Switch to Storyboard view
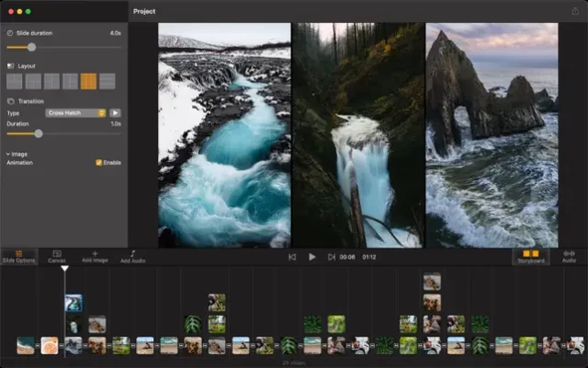Screen dimensions: 588x368 coord(531,256)
